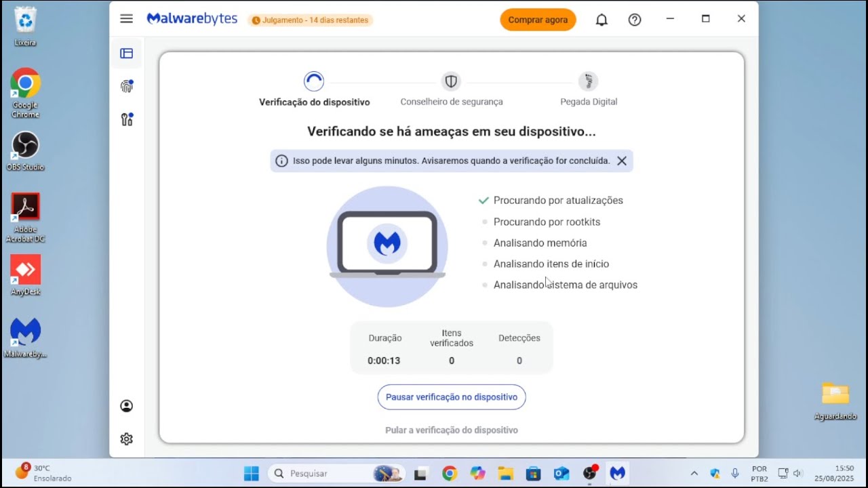Open the Windows Start button
The height and width of the screenshot is (488, 868).
(x=251, y=473)
